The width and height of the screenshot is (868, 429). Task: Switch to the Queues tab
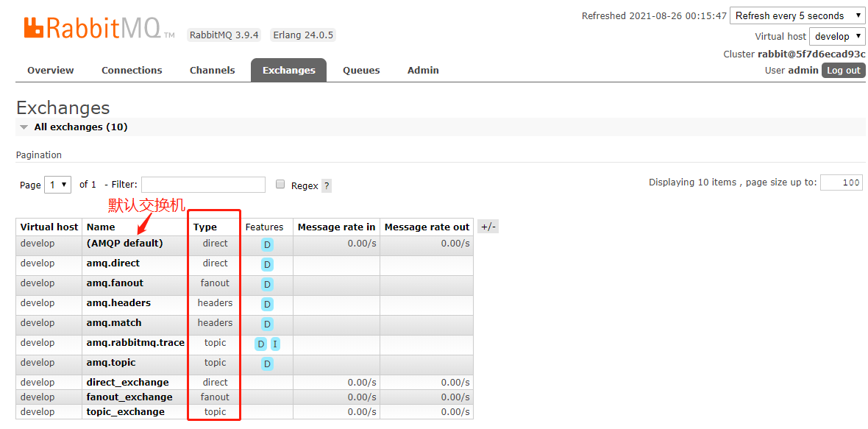tap(361, 71)
